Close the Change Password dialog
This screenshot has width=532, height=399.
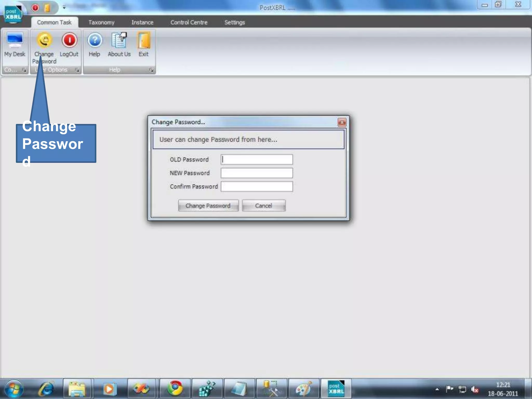342,122
